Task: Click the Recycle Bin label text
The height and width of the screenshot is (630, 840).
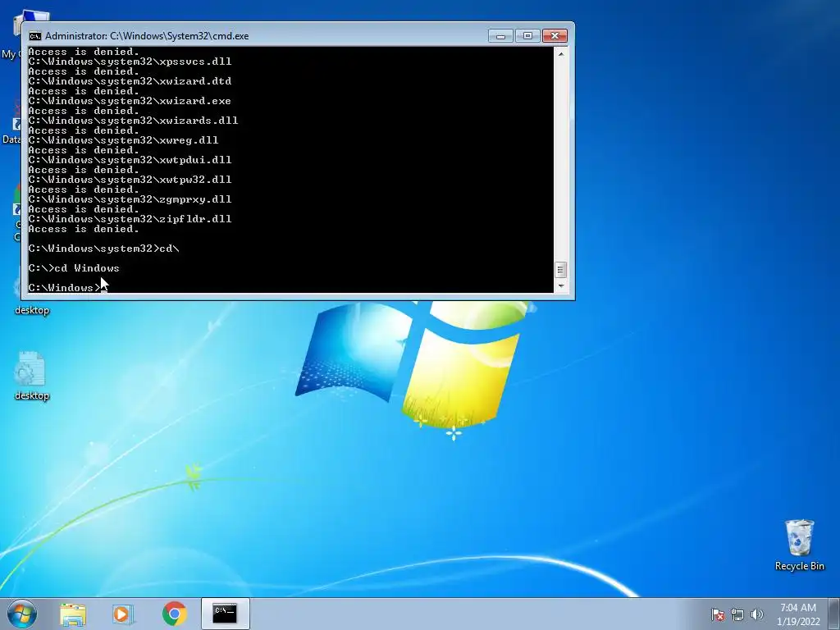Action: click(x=799, y=566)
